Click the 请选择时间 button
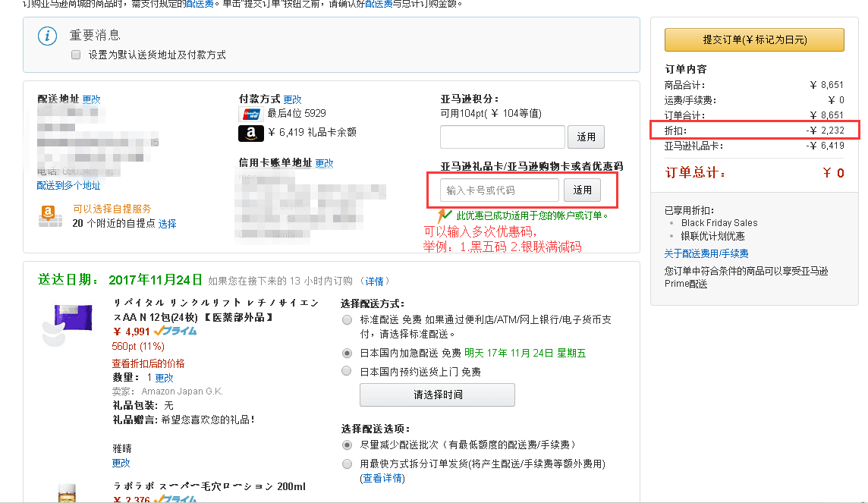The height and width of the screenshot is (503, 868). 437,395
